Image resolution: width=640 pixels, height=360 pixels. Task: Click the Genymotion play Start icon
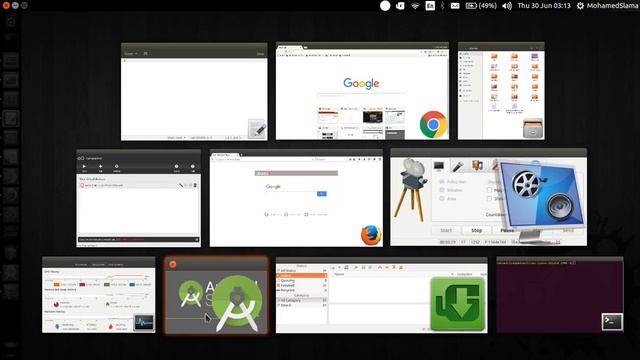pyautogui.click(x=84, y=167)
